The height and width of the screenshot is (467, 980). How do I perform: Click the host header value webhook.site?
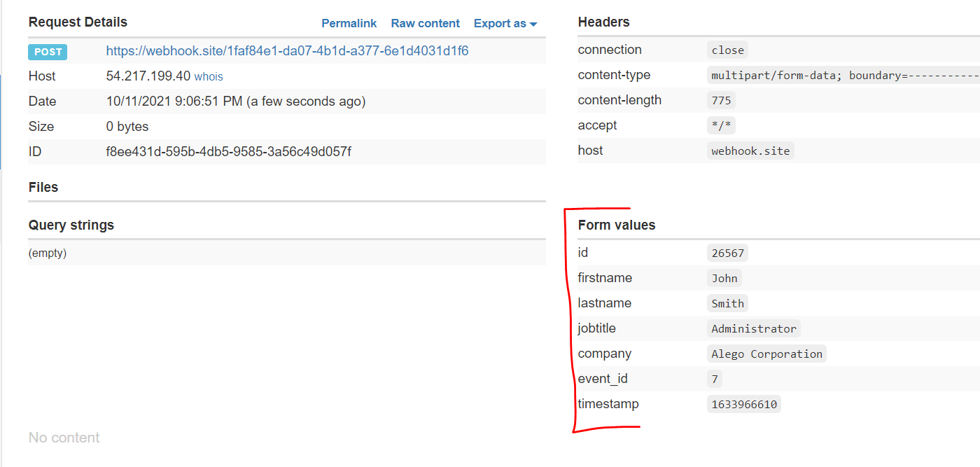point(750,151)
